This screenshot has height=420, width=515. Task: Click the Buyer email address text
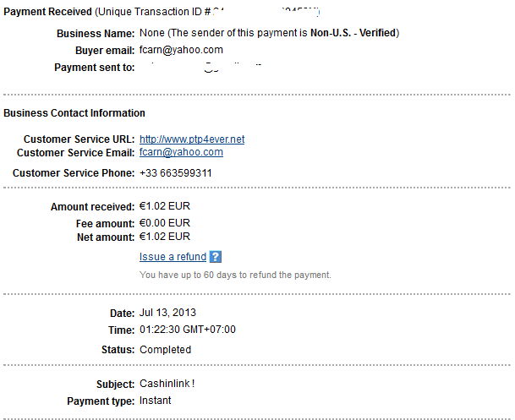point(181,50)
